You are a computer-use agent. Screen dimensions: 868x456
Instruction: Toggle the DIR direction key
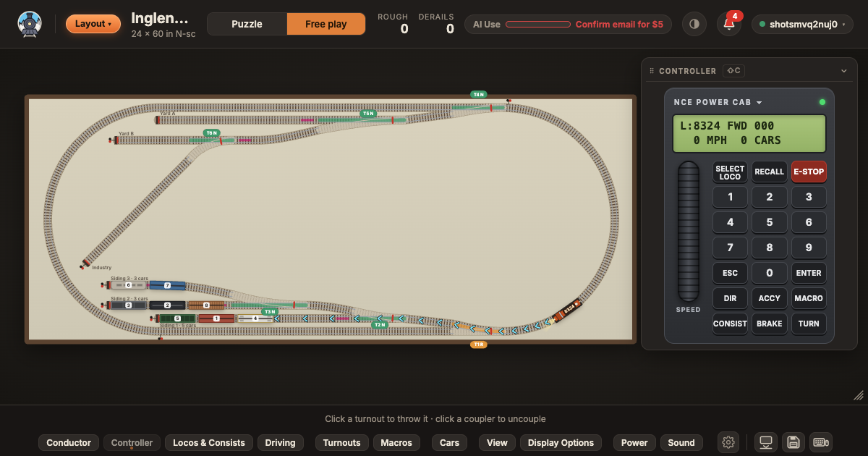coord(730,298)
